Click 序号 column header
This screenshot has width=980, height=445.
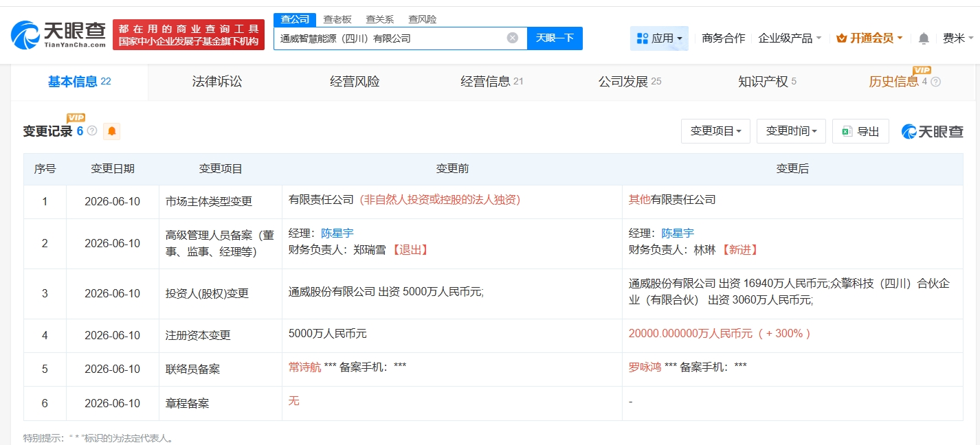tap(45, 169)
